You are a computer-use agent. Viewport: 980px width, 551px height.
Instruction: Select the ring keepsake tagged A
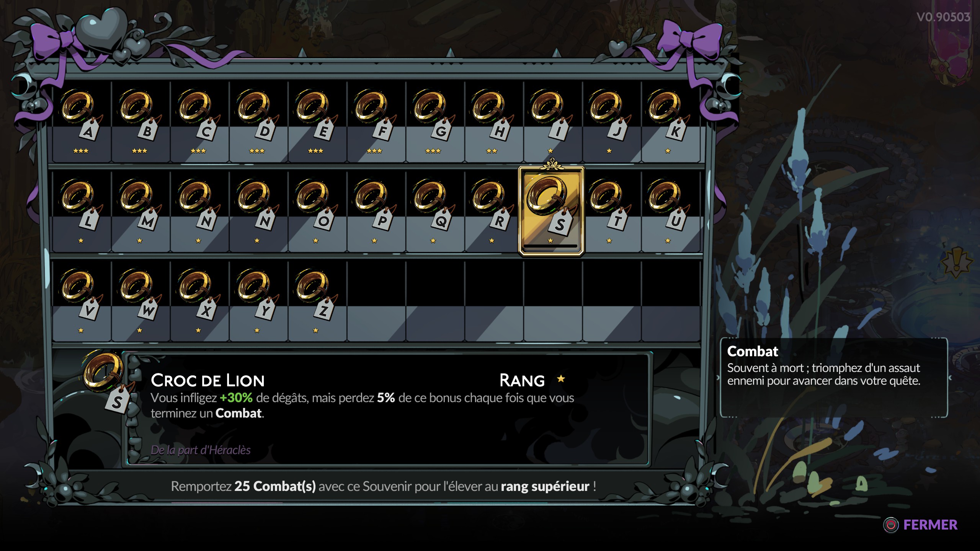coord(81,122)
